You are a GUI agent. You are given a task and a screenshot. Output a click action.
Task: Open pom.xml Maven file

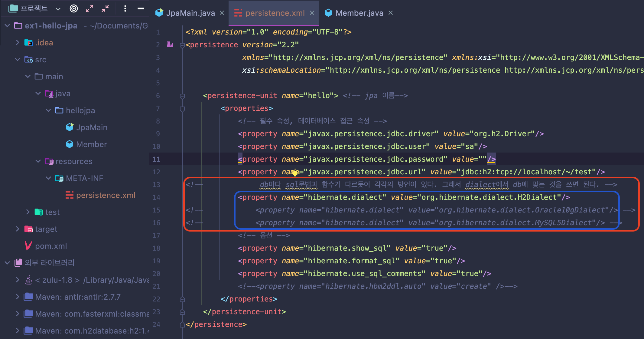point(51,246)
